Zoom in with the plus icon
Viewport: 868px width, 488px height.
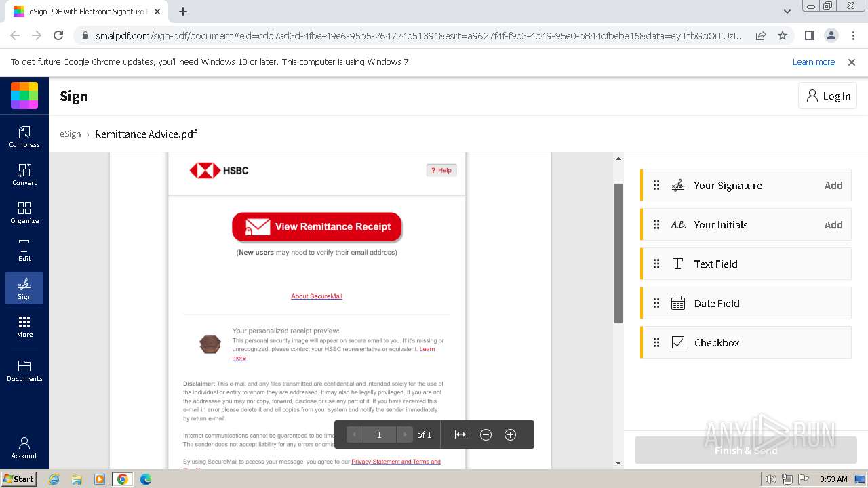coord(511,434)
